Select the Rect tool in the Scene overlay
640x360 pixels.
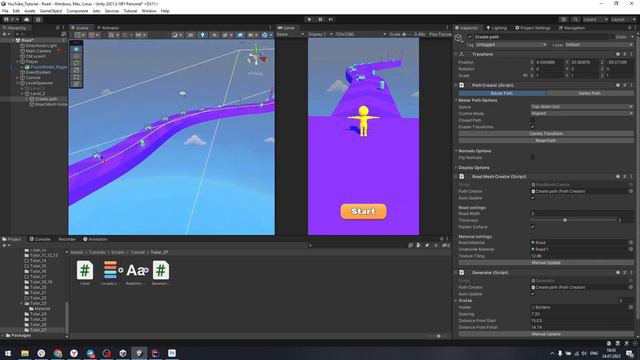[76, 77]
